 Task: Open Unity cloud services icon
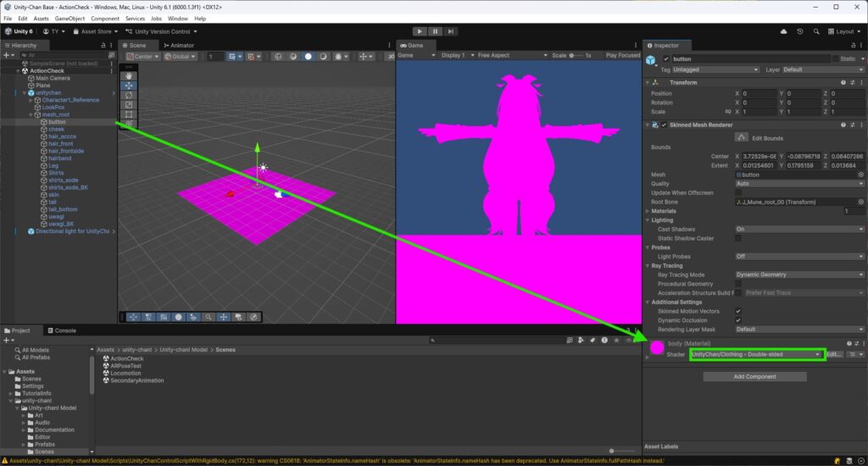[783, 31]
